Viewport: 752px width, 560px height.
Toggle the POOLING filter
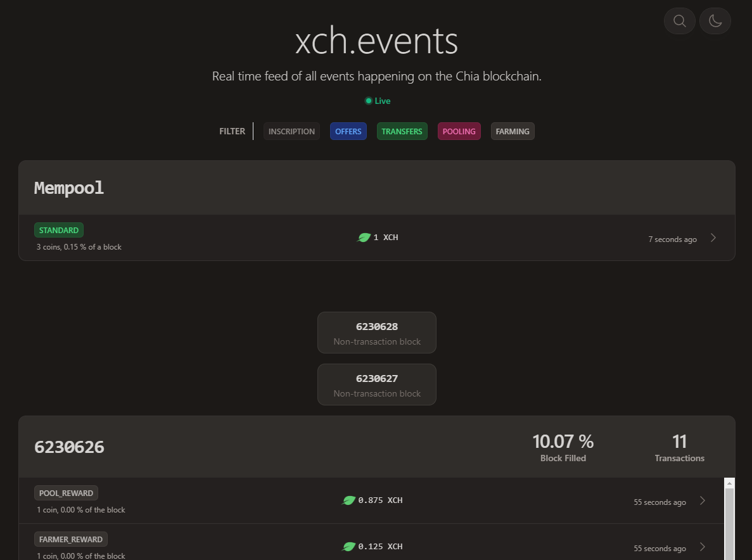(x=459, y=131)
